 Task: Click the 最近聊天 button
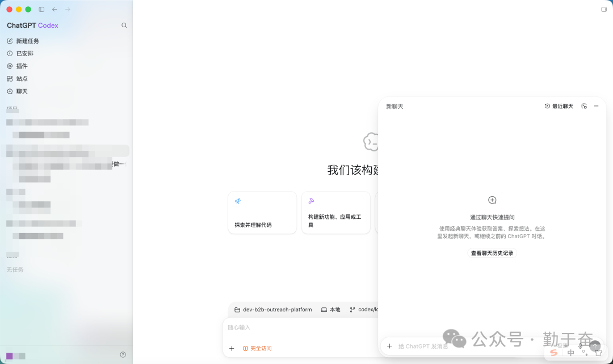559,106
